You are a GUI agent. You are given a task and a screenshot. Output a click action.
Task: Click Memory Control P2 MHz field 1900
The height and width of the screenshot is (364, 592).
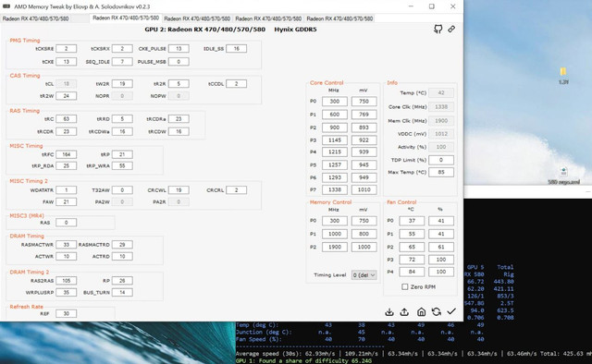coord(335,247)
